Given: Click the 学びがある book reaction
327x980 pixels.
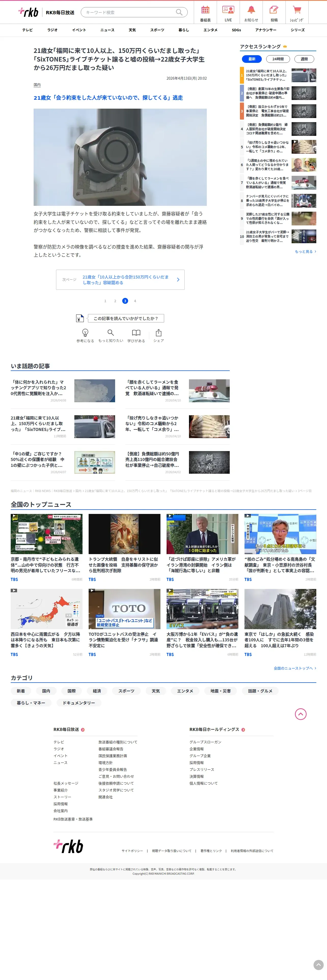Looking at the screenshot, I should pos(136,335).
